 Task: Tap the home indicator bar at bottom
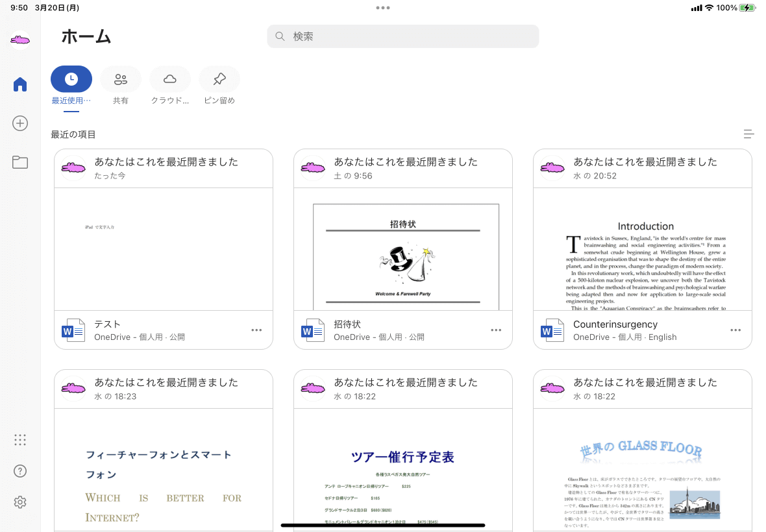tap(383, 525)
